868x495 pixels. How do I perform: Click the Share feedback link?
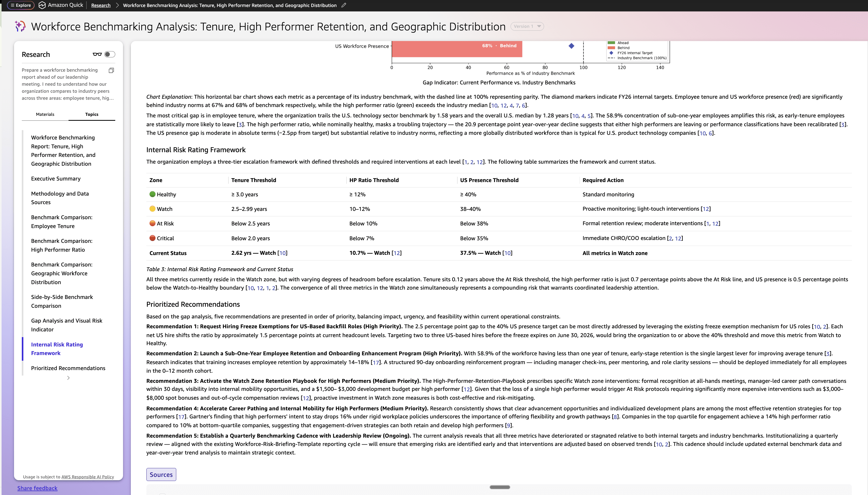coord(37,488)
